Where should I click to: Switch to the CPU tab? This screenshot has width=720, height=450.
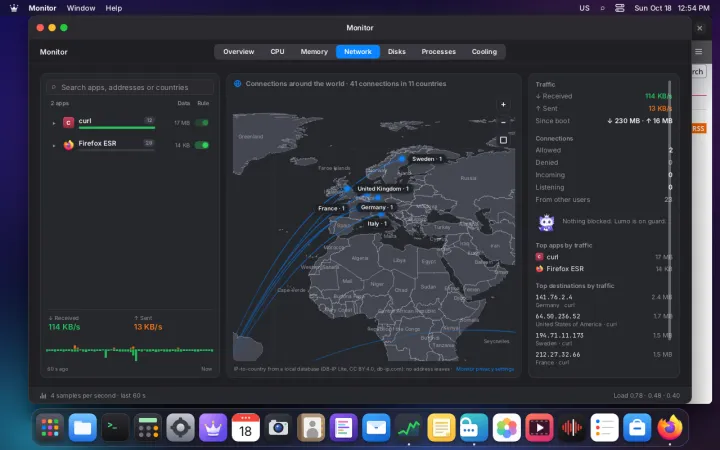pyautogui.click(x=277, y=51)
